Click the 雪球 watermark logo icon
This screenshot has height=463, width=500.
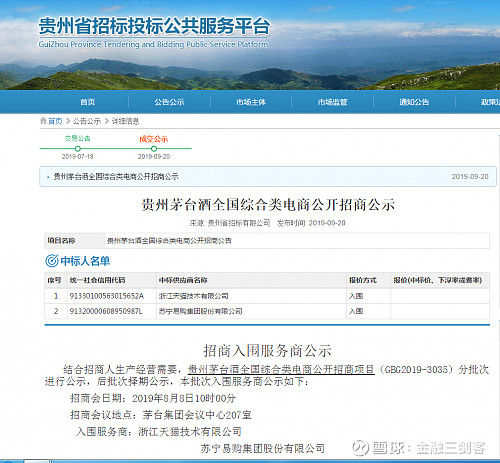pos(360,448)
